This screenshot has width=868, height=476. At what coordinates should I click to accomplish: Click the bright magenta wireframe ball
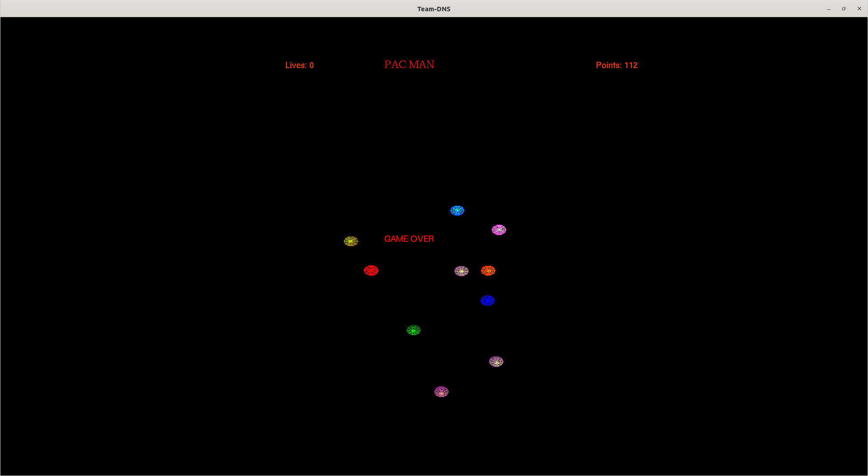499,230
